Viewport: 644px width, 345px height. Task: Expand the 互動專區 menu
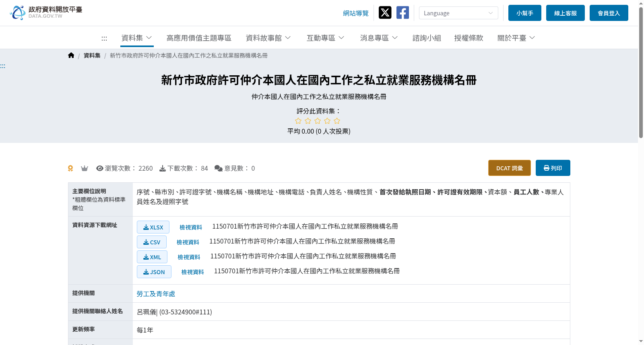coord(325,38)
